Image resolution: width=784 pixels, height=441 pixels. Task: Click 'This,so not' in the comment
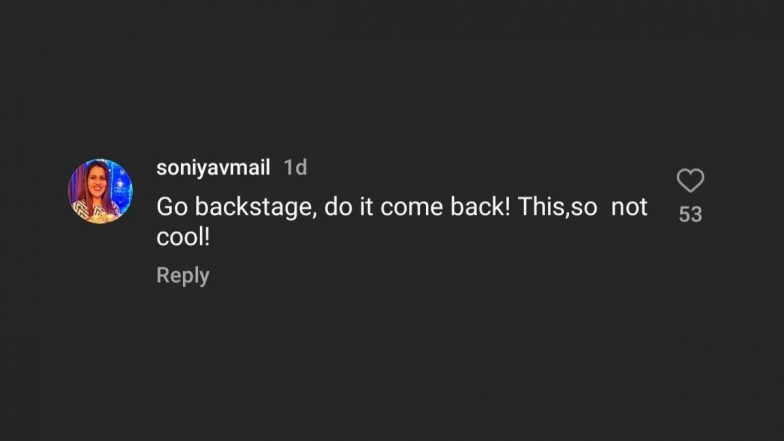coord(583,208)
